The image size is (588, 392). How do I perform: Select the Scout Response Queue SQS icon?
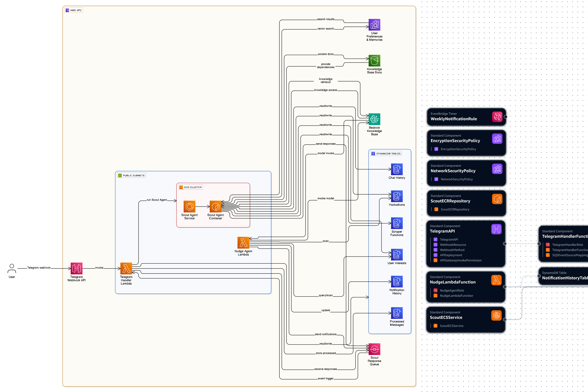374,349
